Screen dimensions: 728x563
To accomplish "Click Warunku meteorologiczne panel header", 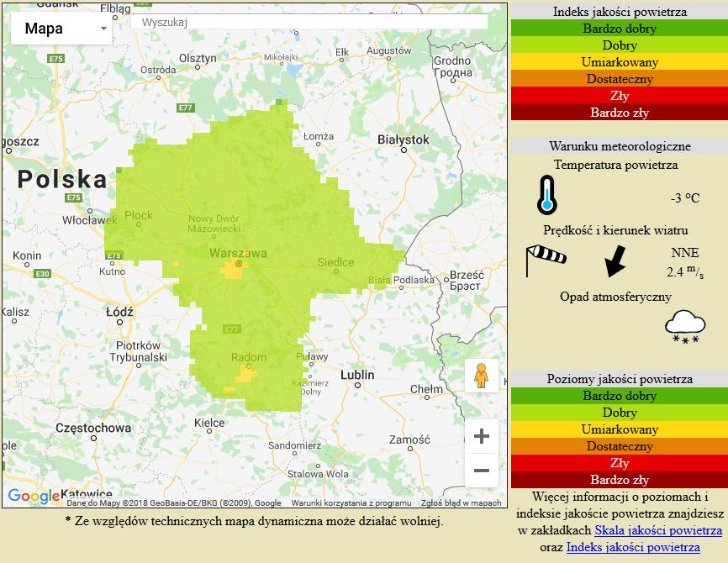I will click(x=620, y=146).
